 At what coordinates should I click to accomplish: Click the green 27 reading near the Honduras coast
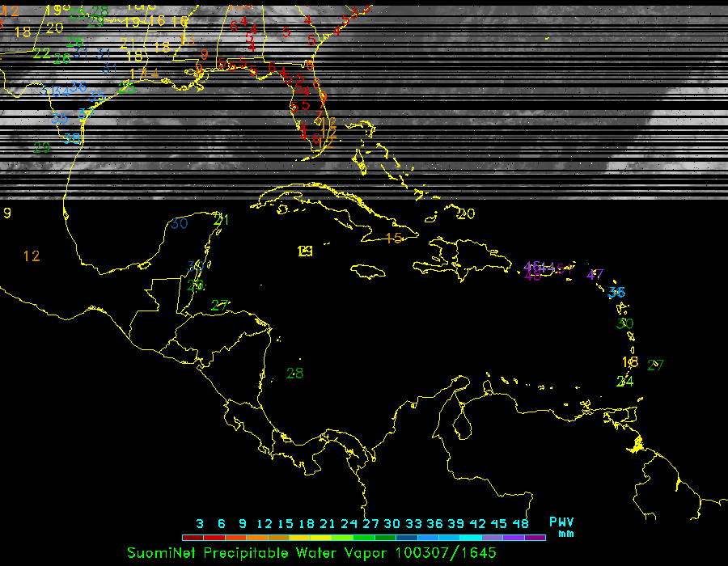(219, 306)
